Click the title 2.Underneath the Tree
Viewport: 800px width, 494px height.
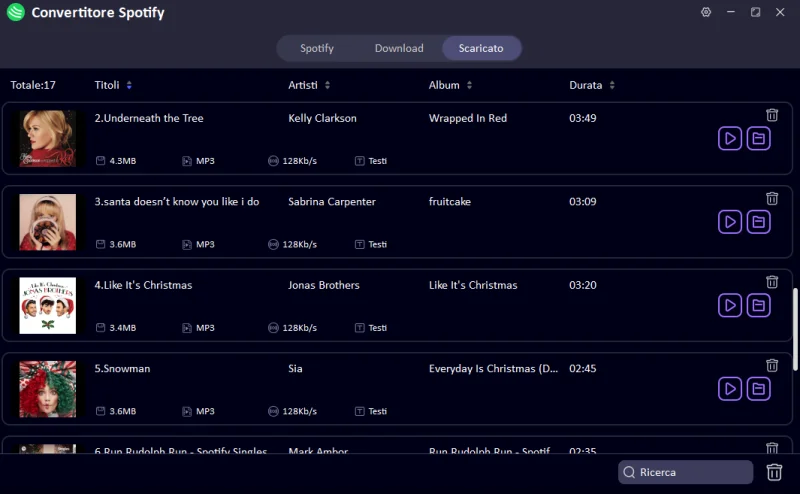(149, 118)
